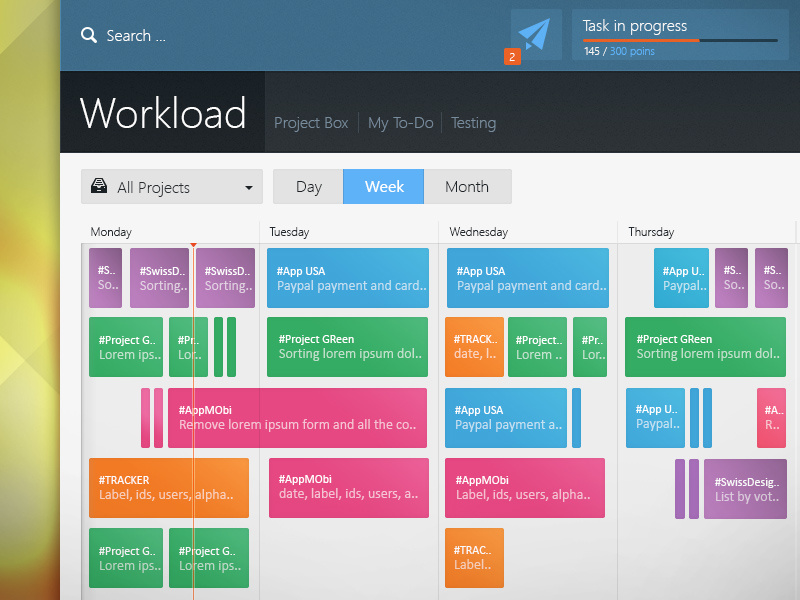The height and width of the screenshot is (600, 800).
Task: Open Thursday's #SwissDesig List by vot task
Action: (x=745, y=489)
